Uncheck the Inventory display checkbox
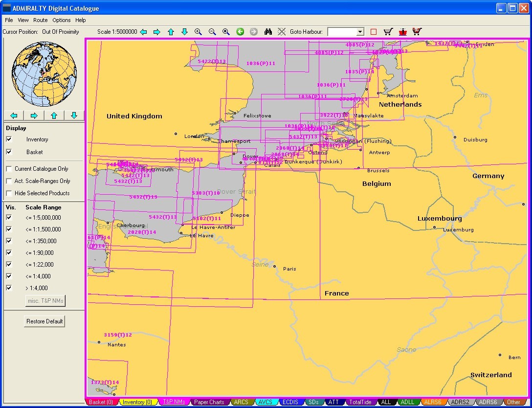This screenshot has width=532, height=408. click(x=9, y=139)
